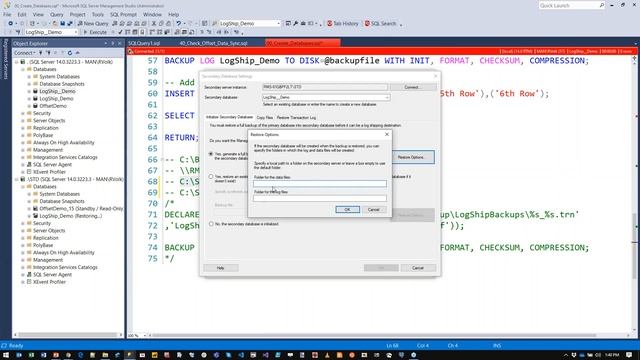Click the close X of Object Explorer panel

coord(120,43)
